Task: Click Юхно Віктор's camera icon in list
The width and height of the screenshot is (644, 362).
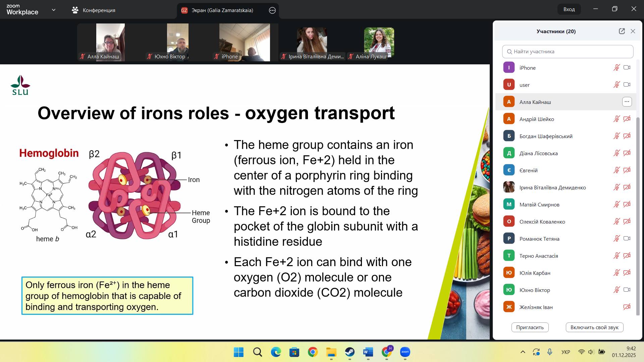Action: click(627, 290)
